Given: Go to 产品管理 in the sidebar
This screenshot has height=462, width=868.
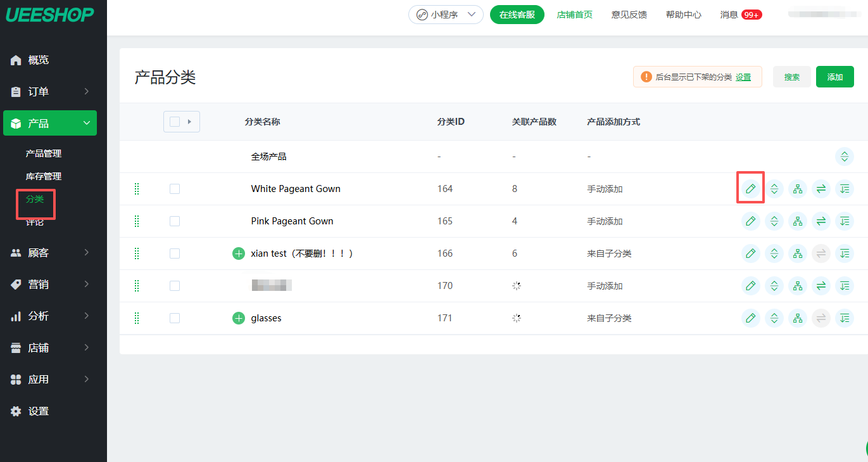Looking at the screenshot, I should [44, 153].
